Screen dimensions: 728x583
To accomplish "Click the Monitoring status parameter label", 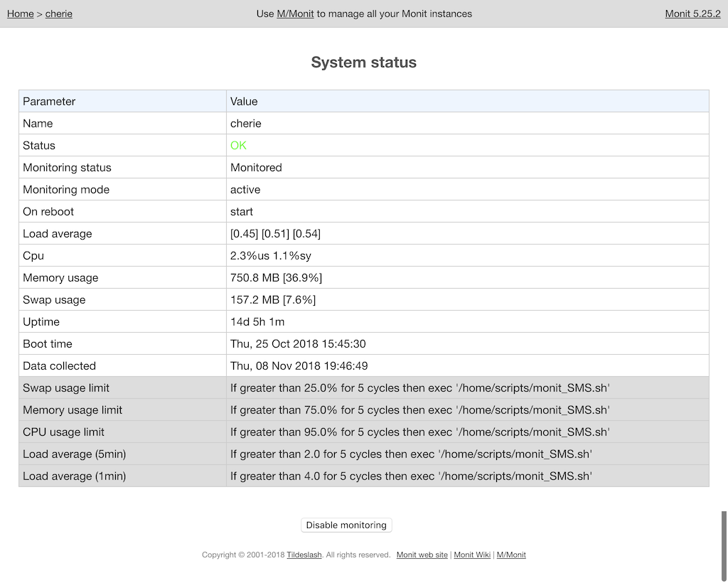I will click(67, 168).
